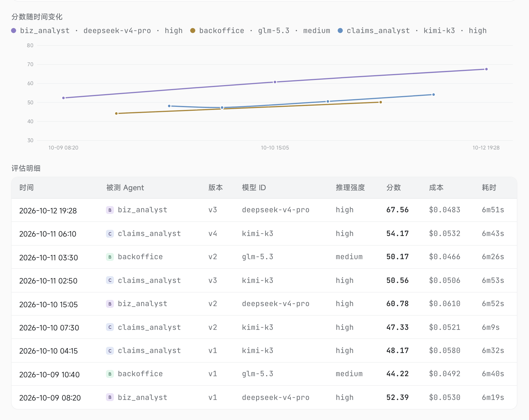Click the B badge icon in the 10-10 15:05 row
The width and height of the screenshot is (529, 420).
pos(110,304)
